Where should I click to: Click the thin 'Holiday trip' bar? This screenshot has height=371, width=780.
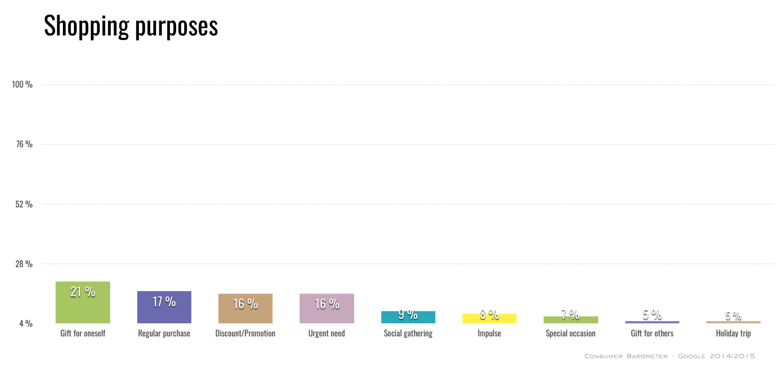(733, 322)
